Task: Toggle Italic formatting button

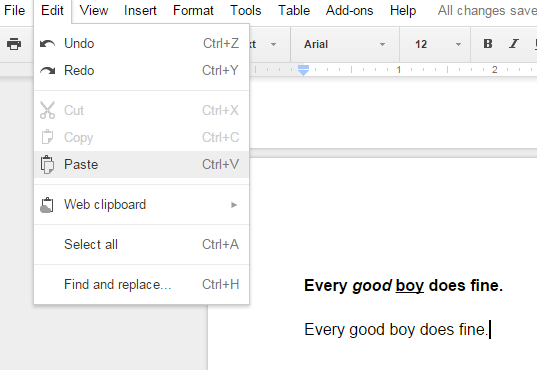Action: point(513,44)
